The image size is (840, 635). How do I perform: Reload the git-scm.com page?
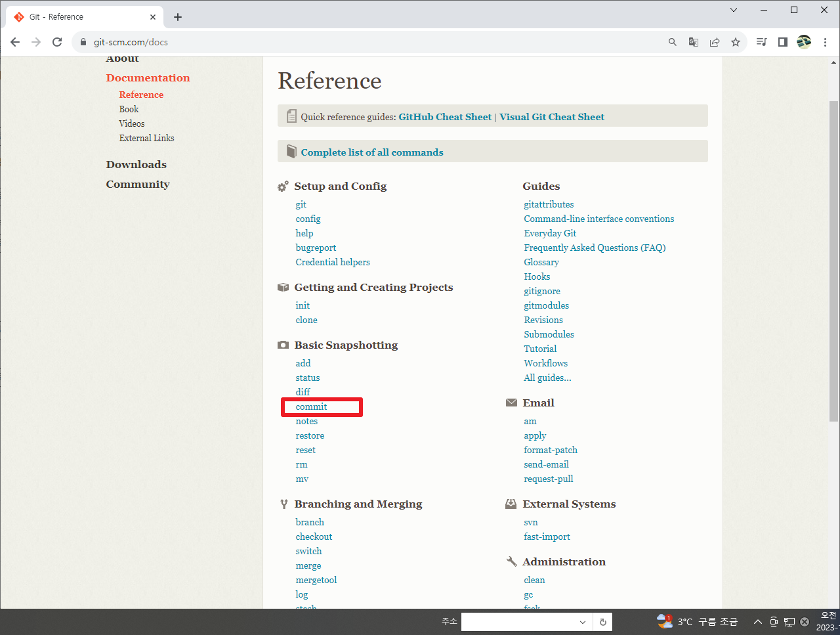[x=57, y=42]
